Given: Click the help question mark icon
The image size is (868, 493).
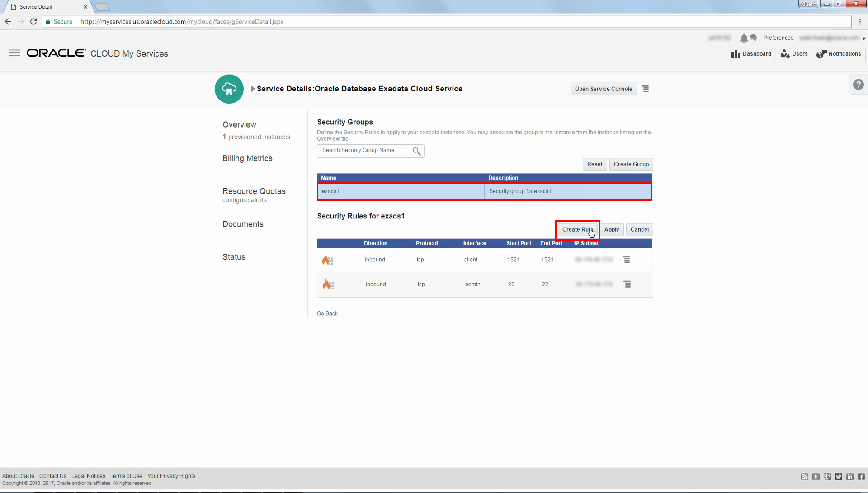Looking at the screenshot, I should 858,85.
